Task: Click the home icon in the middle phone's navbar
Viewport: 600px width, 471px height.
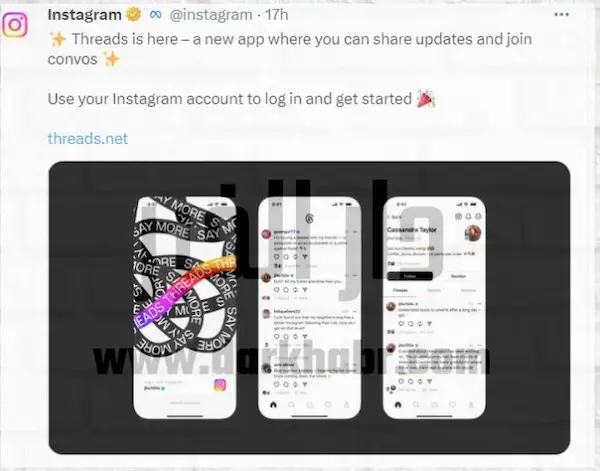Action: (273, 404)
